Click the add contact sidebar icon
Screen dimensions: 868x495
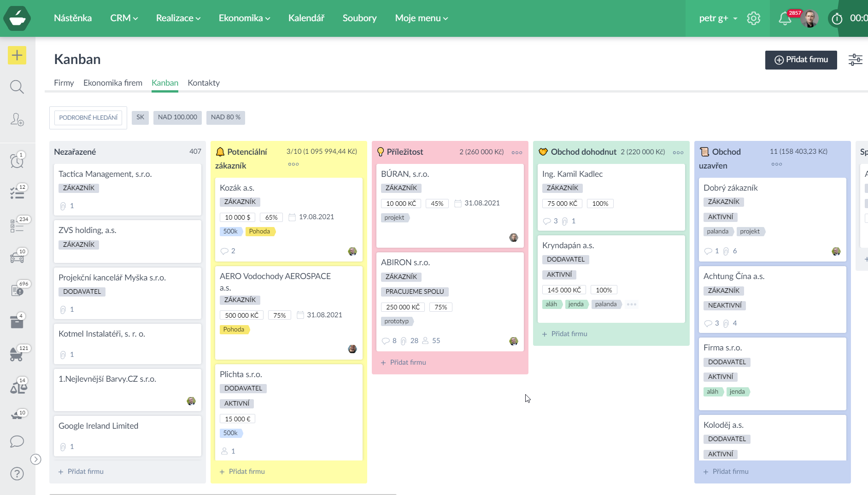click(17, 120)
